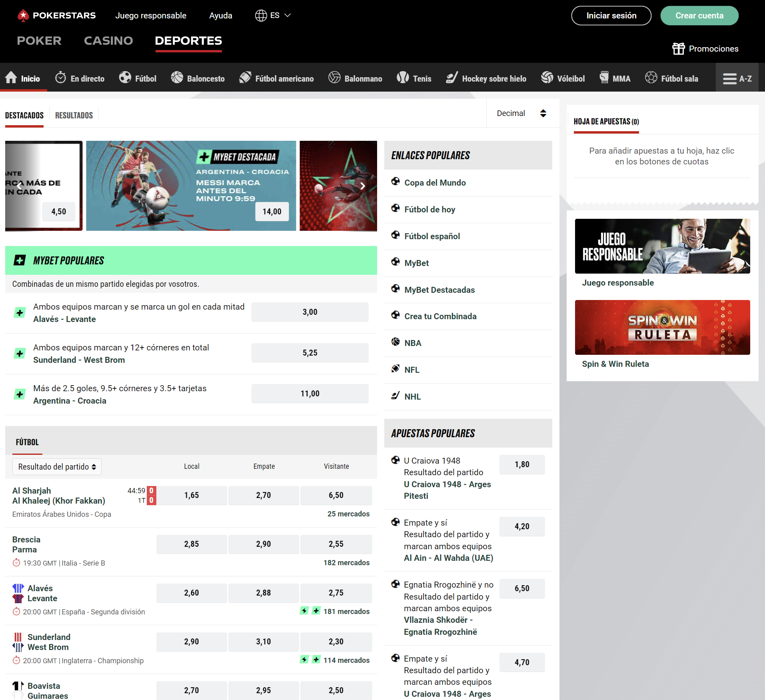Select 5,25 odds for Sunderland - West Brom
The image size is (765, 700).
pyautogui.click(x=310, y=353)
